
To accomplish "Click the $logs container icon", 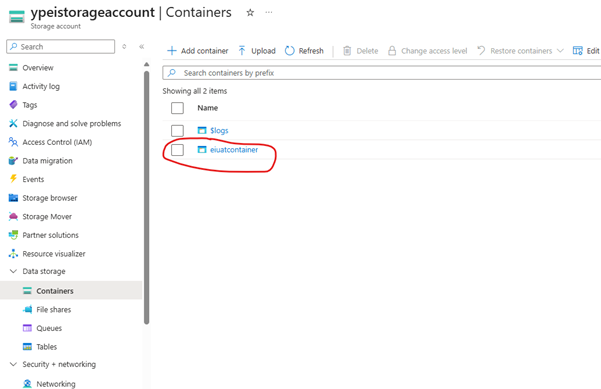I will pyautogui.click(x=202, y=130).
